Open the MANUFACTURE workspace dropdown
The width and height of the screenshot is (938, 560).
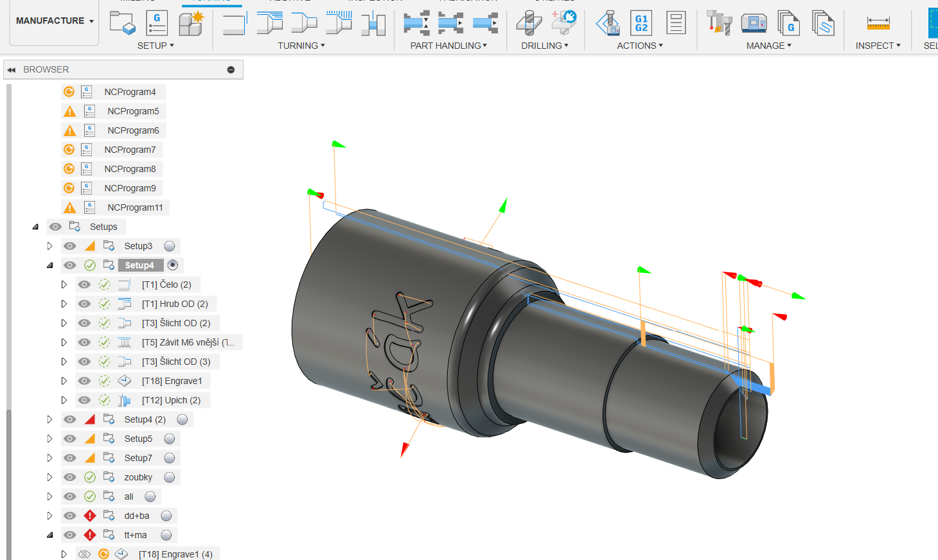55,21
